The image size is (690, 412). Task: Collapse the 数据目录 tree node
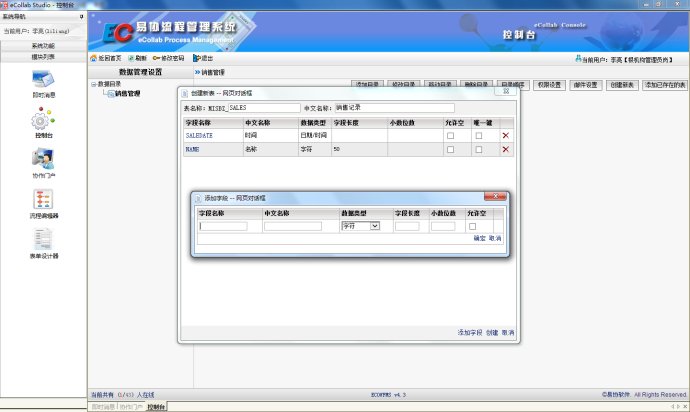click(x=93, y=84)
